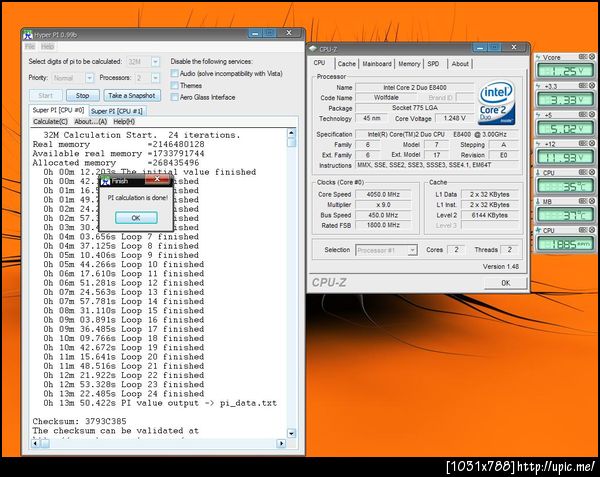Viewport: 600px width, 477px height.
Task: Select the Super PI [CPU #0] tab
Action: [x=58, y=110]
